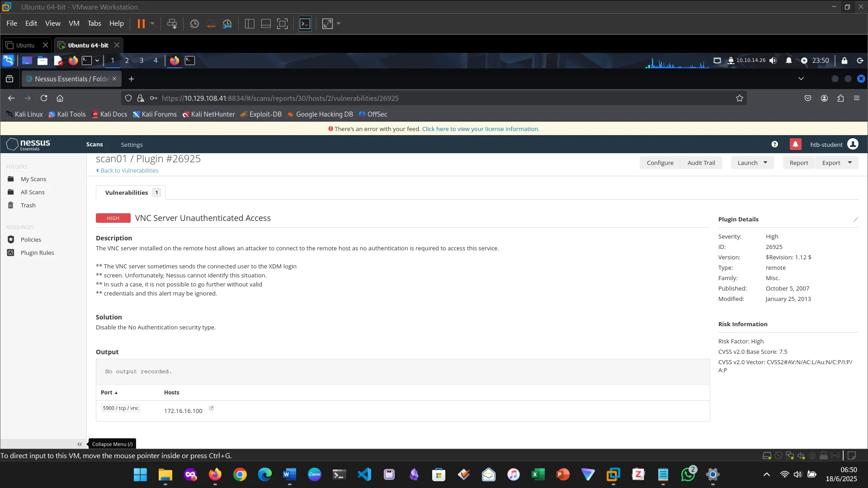
Task: Click the Audit Trail button
Action: click(x=701, y=163)
